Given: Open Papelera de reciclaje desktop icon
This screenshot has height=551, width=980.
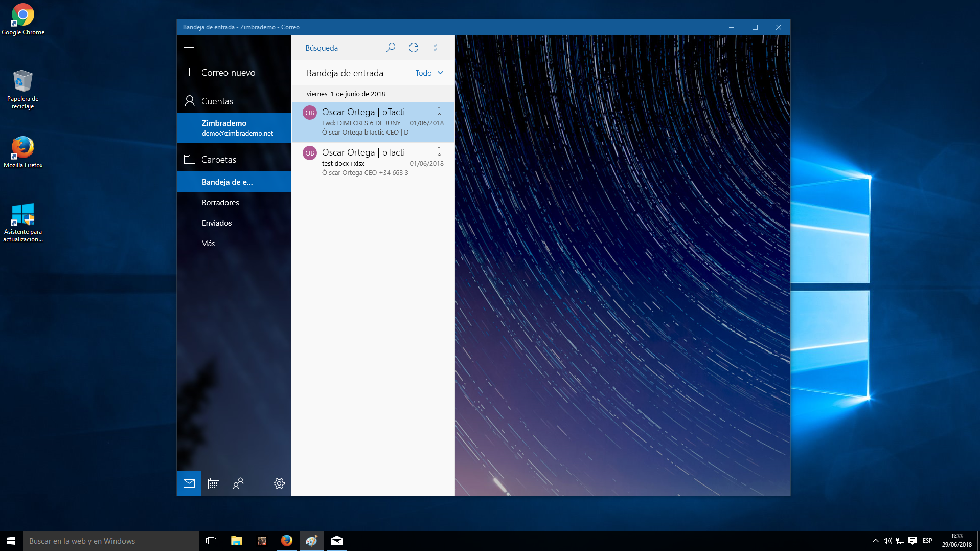Looking at the screenshot, I should click(23, 90).
